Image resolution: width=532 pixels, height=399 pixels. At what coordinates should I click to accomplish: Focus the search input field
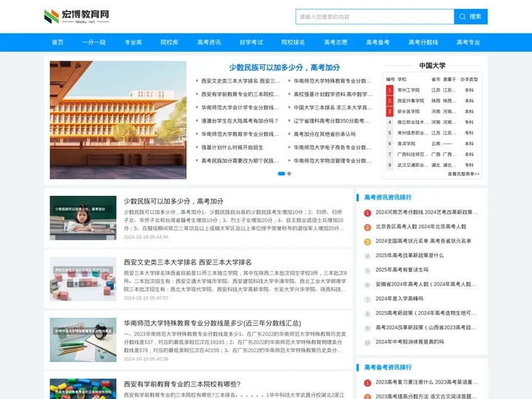pos(375,16)
